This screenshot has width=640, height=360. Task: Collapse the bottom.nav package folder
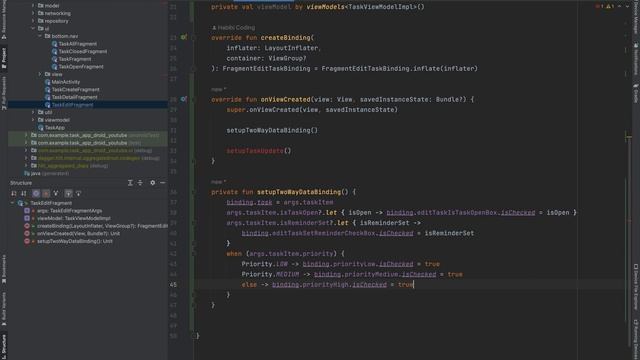[x=40, y=36]
